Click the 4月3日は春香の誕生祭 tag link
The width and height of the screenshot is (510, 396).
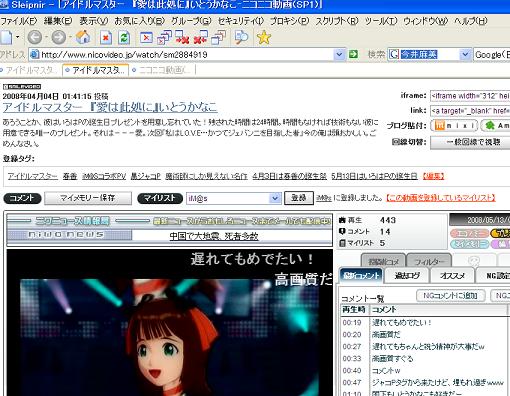click(x=290, y=176)
